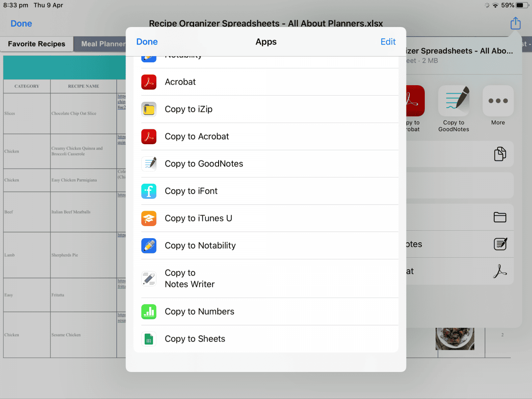Tap Edit to rearrange app activities
This screenshot has width=532, height=399.
tap(388, 42)
